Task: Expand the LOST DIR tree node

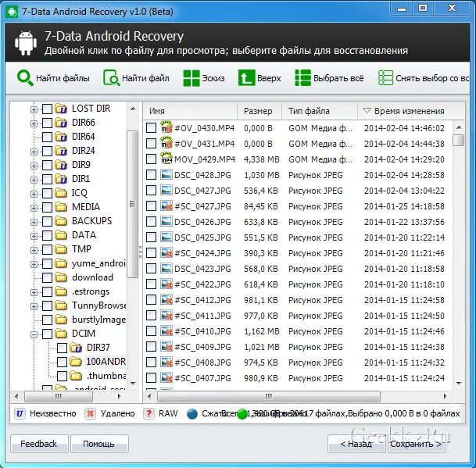Action: [34, 109]
